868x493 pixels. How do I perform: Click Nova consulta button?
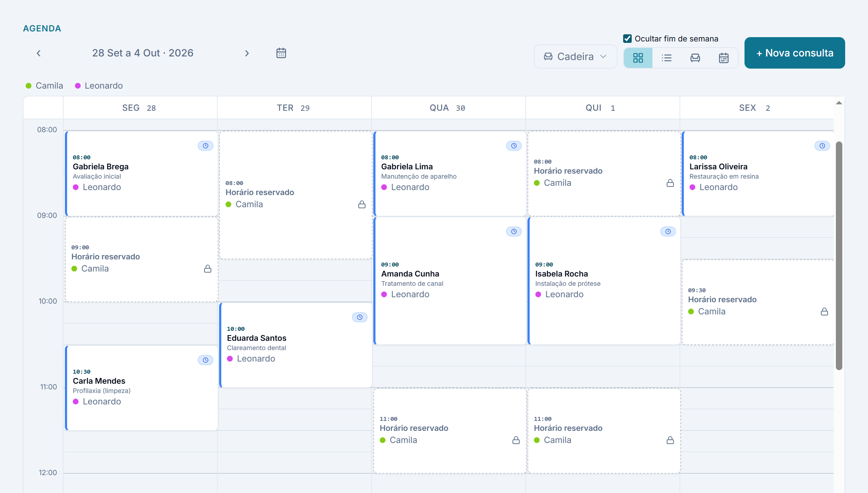[x=795, y=53]
